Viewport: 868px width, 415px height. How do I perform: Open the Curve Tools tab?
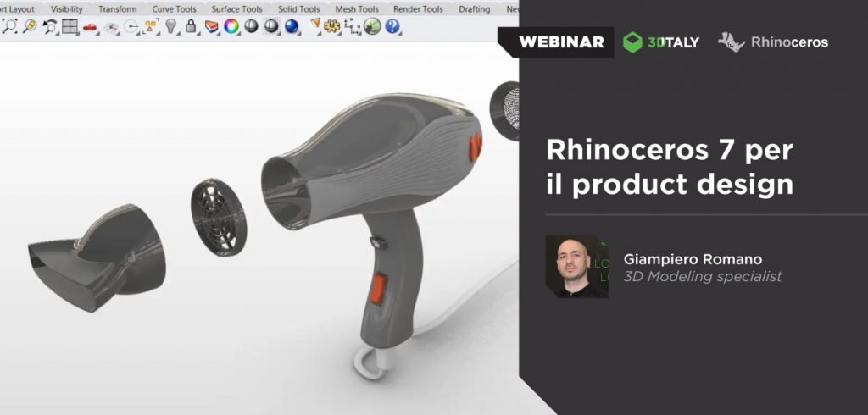[175, 8]
